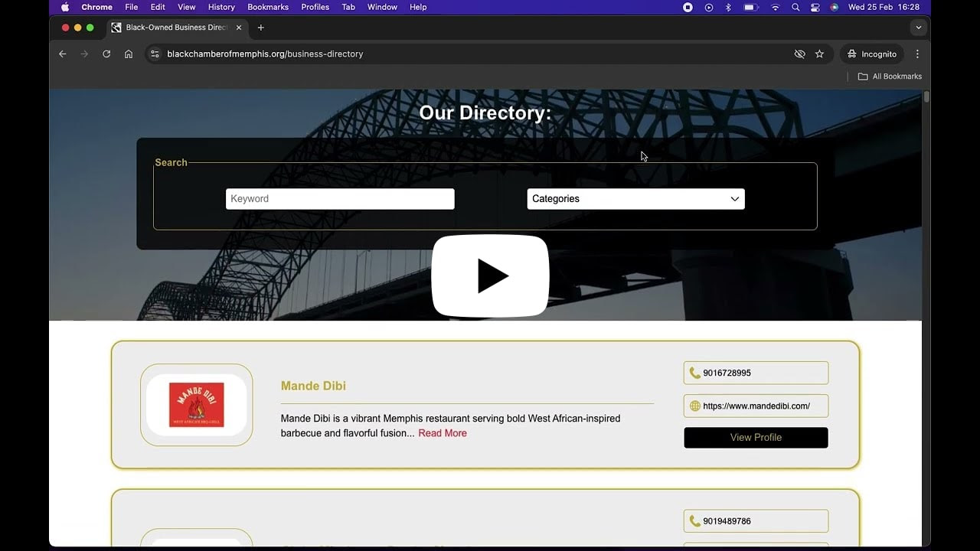980x551 pixels.
Task: Click the Mande Dibi logo thumbnail
Action: 197,405
